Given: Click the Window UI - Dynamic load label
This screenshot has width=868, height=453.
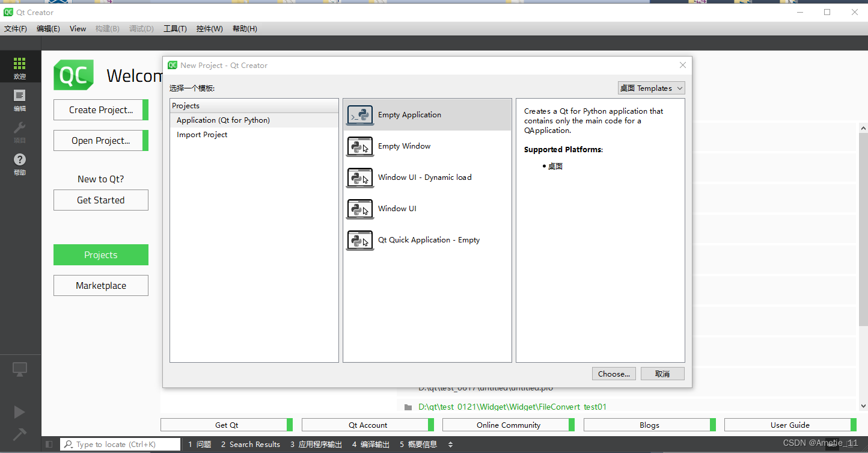Looking at the screenshot, I should click(425, 177).
